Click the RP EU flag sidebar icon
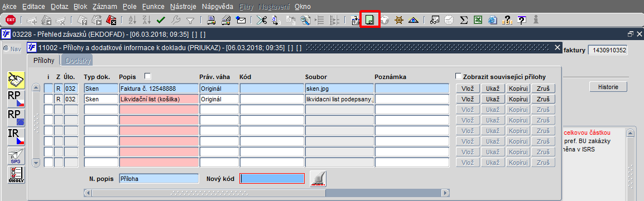The height and width of the screenshot is (201, 644). (16, 118)
